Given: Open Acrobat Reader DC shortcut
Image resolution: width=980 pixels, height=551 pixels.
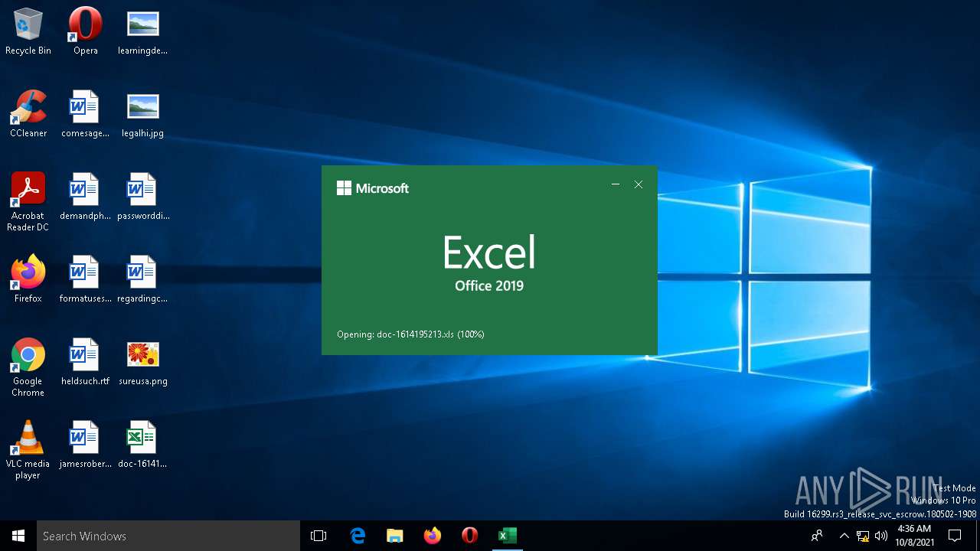Looking at the screenshot, I should pyautogui.click(x=28, y=202).
